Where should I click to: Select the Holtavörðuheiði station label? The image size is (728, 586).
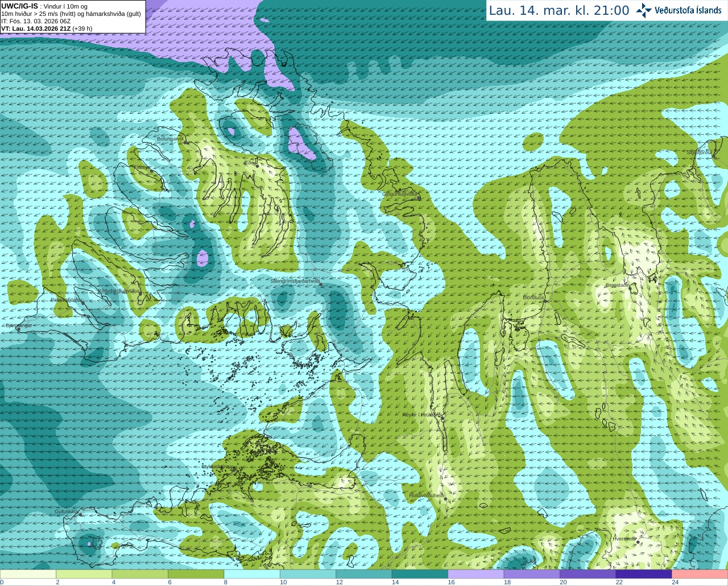coord(426,496)
